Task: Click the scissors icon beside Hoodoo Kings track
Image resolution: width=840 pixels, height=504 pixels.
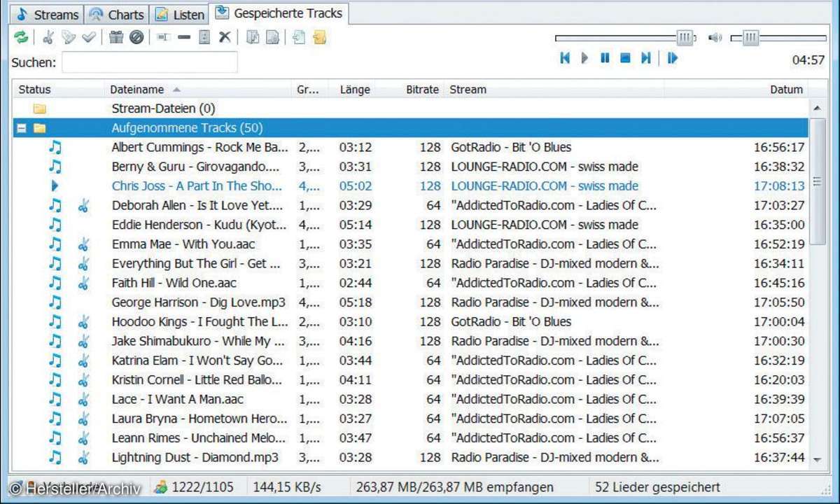Action: coord(83,322)
